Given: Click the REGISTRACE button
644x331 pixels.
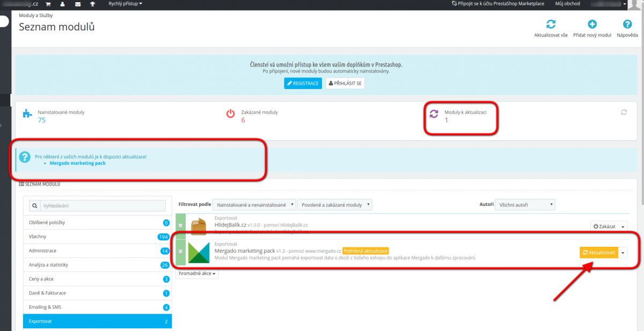Looking at the screenshot, I should pyautogui.click(x=303, y=83).
